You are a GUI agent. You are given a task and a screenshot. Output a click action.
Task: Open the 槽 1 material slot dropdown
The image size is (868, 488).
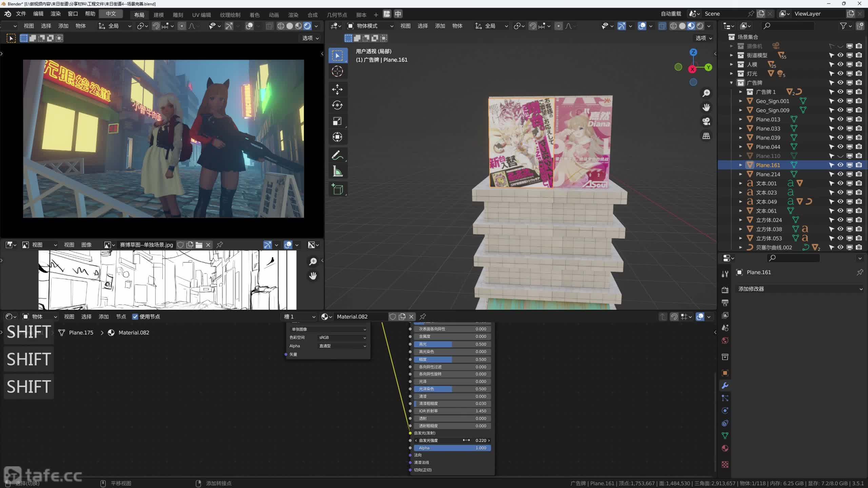tap(299, 317)
